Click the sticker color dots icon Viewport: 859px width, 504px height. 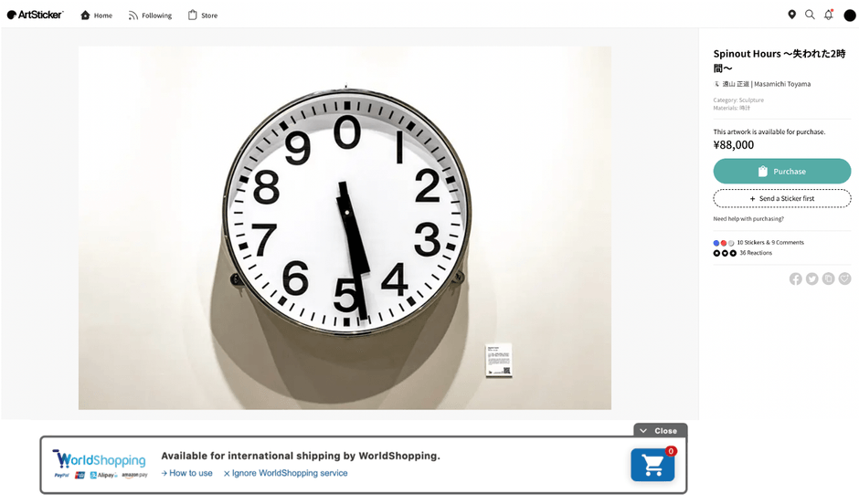coord(724,243)
